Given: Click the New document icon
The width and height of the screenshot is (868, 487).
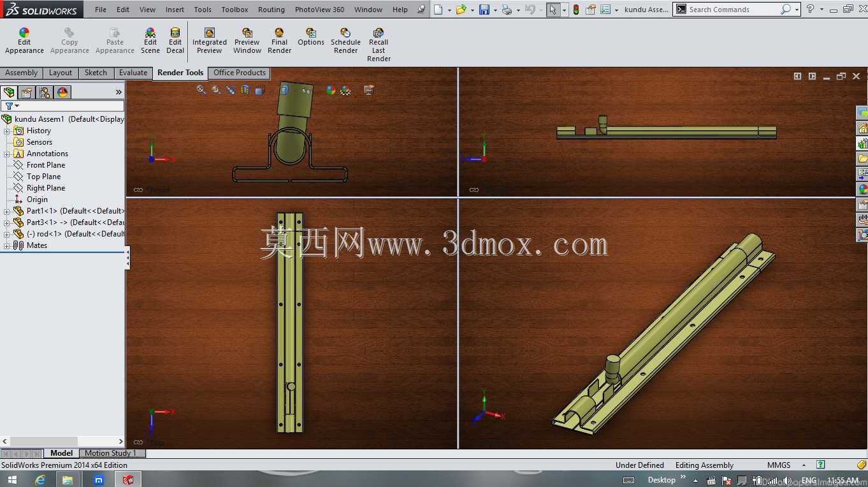Looking at the screenshot, I should [438, 10].
